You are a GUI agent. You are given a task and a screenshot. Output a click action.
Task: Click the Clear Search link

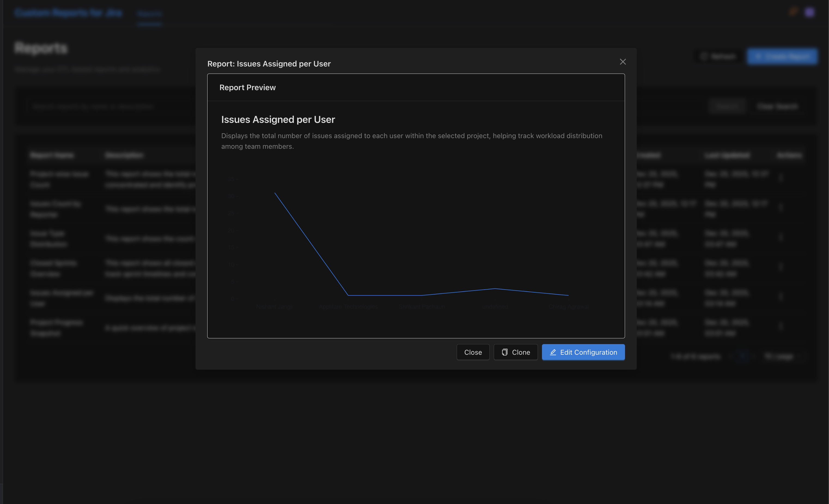777,107
